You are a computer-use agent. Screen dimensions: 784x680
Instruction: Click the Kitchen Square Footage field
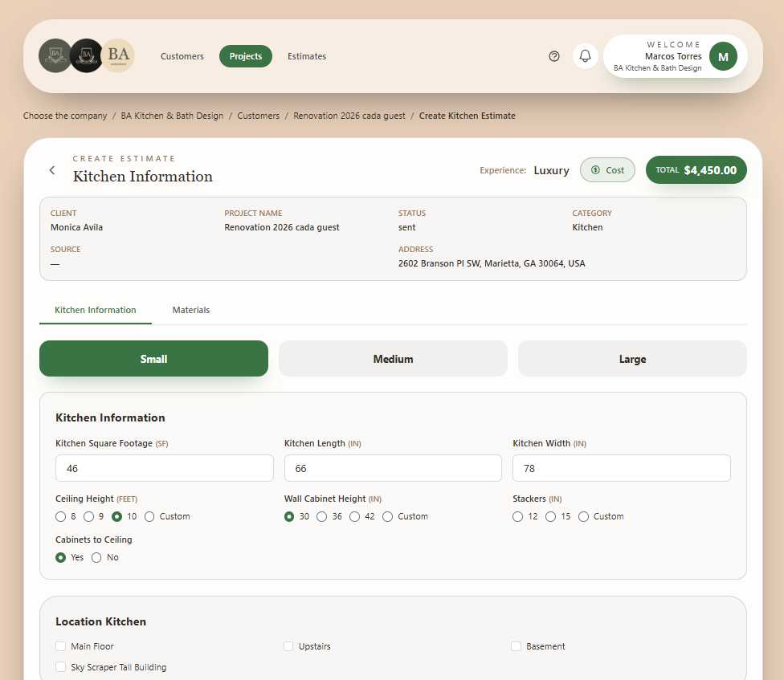point(165,468)
